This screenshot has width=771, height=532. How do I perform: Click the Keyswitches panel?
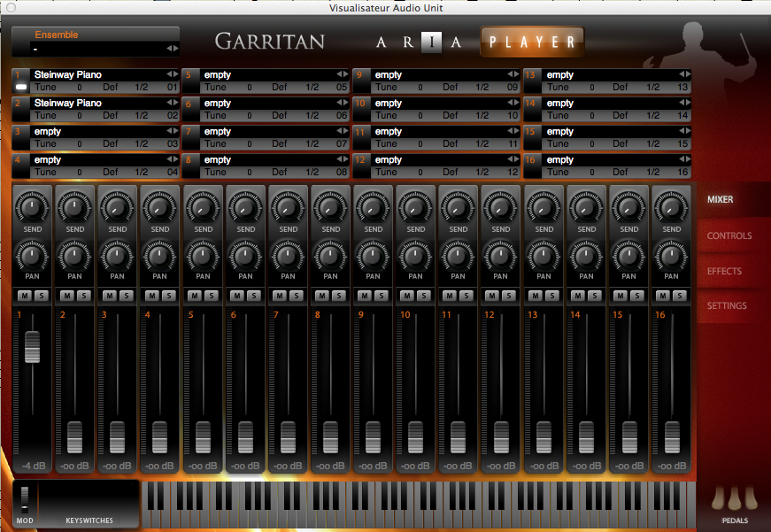89,503
